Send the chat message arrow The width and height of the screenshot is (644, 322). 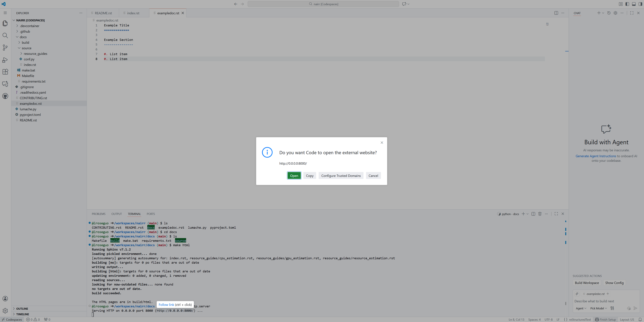[x=635, y=308]
